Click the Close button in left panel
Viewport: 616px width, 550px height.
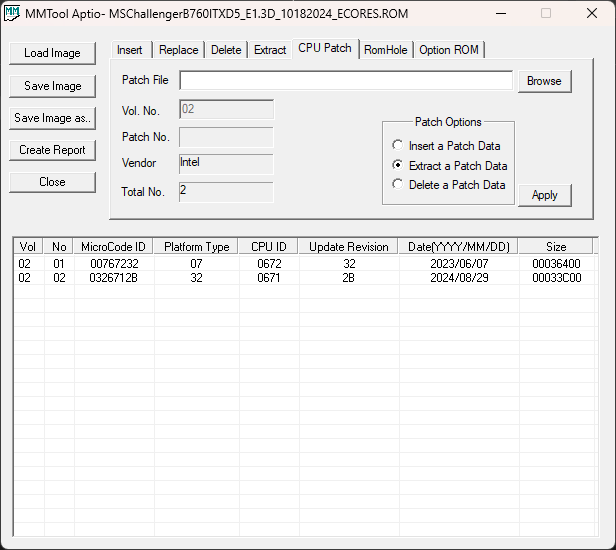(52, 182)
